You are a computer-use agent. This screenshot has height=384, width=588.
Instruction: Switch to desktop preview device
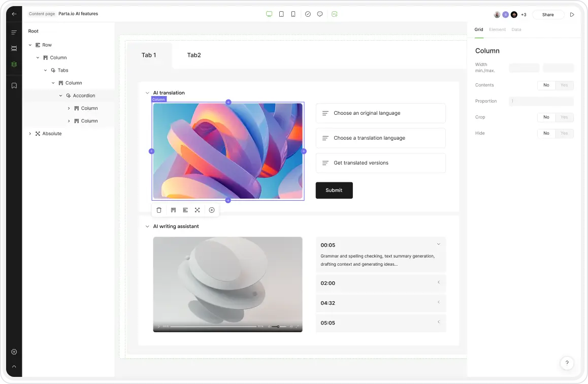269,14
